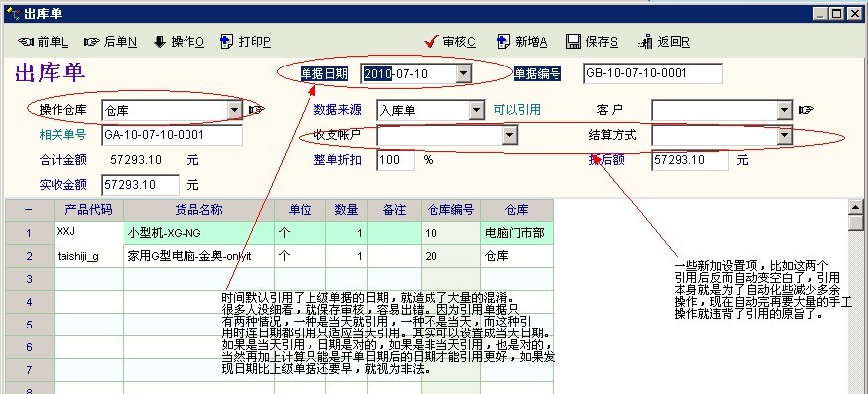Click the 相关单号 related number link label
The height and width of the screenshot is (394, 868).
tap(62, 135)
